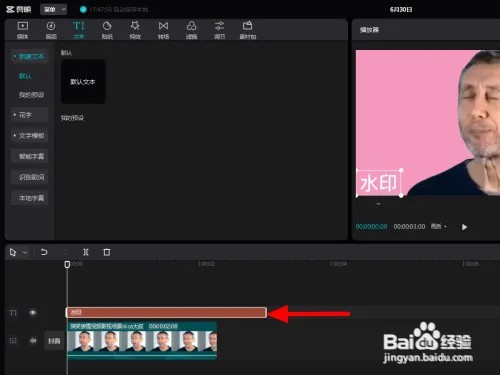Play the preview in the player

464,227
